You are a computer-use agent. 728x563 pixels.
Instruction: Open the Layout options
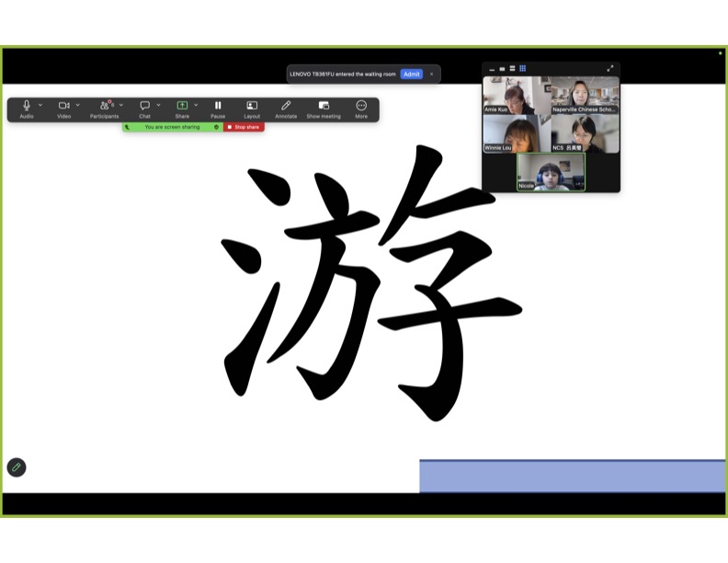pos(252,109)
